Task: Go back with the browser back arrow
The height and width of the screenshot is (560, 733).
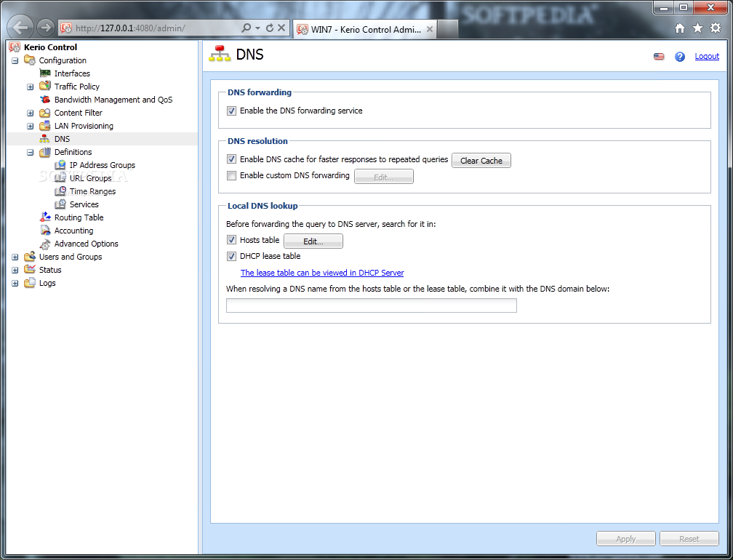Action: point(20,28)
